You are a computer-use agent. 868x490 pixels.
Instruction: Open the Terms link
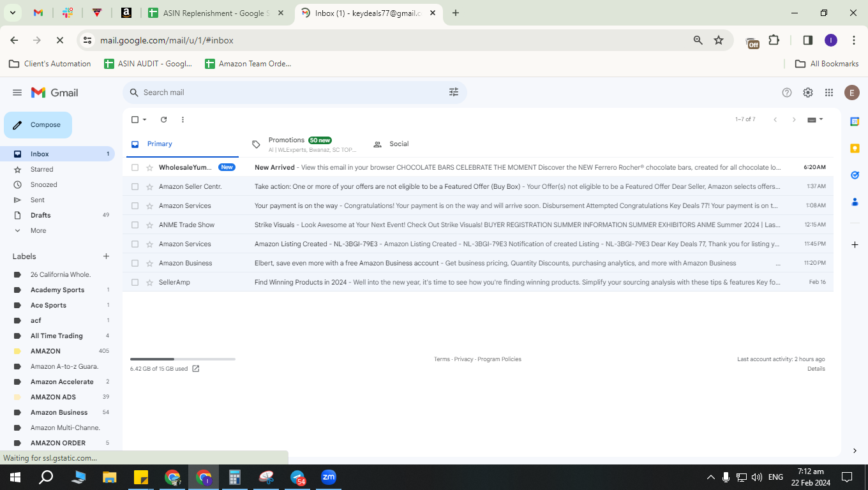coord(442,359)
